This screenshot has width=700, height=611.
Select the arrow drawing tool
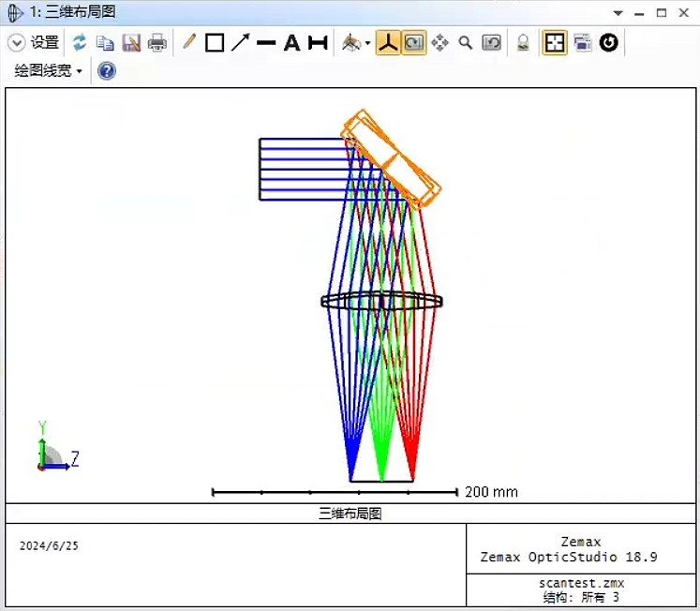241,42
